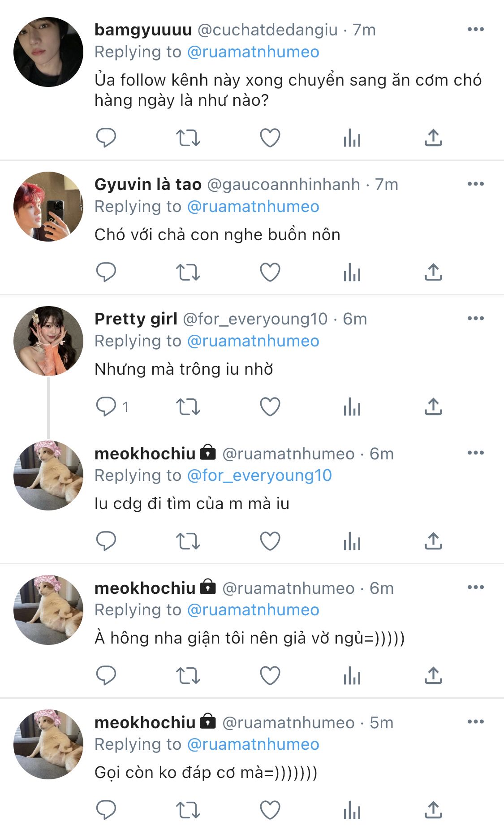Like the 'Chó với chả con' tweet
This screenshot has height=830, width=504.
pos(270,272)
